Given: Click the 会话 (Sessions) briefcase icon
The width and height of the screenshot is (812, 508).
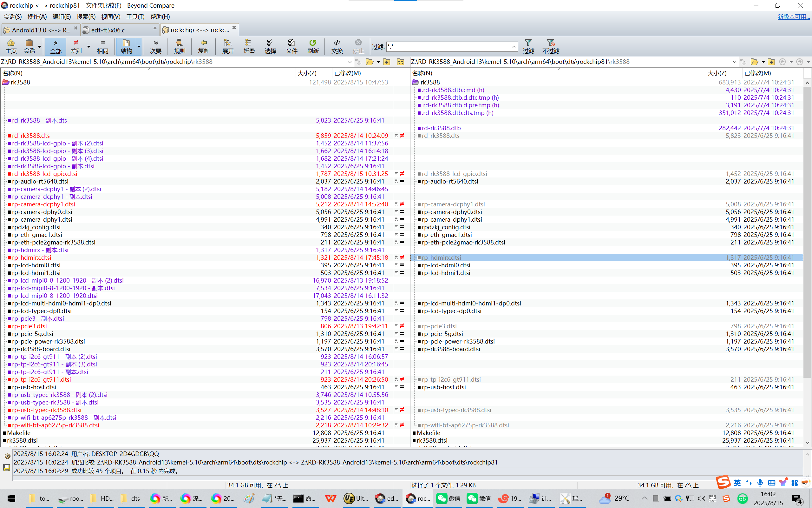Looking at the screenshot, I should [x=29, y=46].
